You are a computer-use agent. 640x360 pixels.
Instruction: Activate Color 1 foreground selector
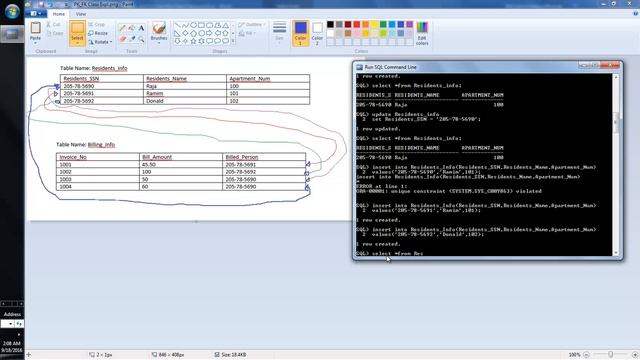(x=300, y=33)
